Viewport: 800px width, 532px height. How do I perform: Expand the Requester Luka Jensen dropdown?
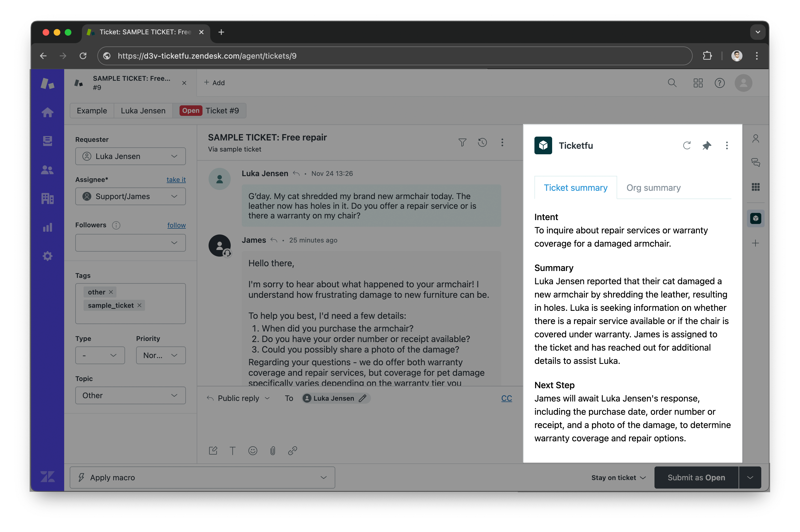pos(130,157)
